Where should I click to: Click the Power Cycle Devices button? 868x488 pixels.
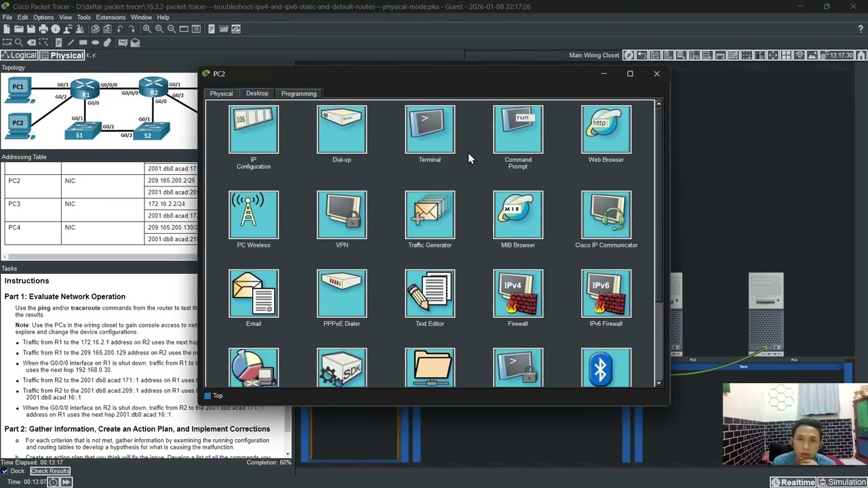53,483
